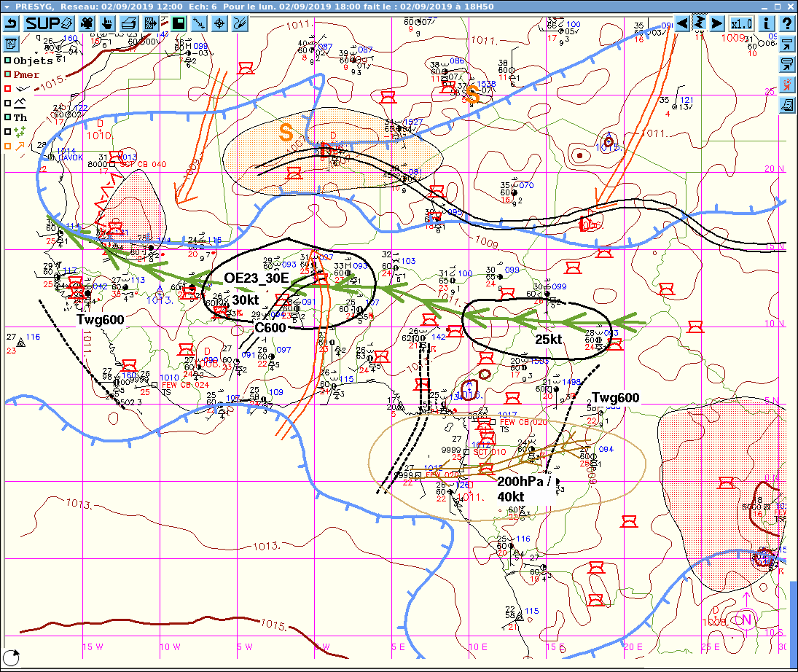The height and width of the screenshot is (672, 798).
Task: Toggle the orange arrow layer checkbox
Action: coord(7,146)
